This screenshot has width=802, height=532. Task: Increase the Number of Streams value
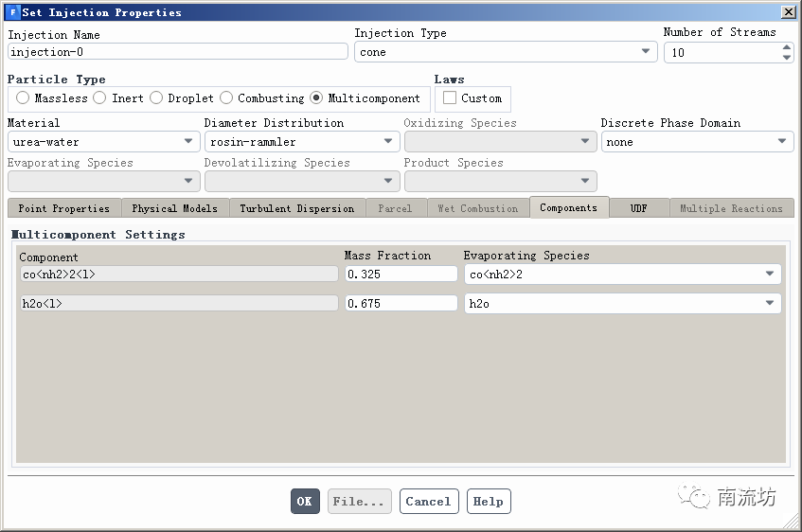[x=786, y=47]
